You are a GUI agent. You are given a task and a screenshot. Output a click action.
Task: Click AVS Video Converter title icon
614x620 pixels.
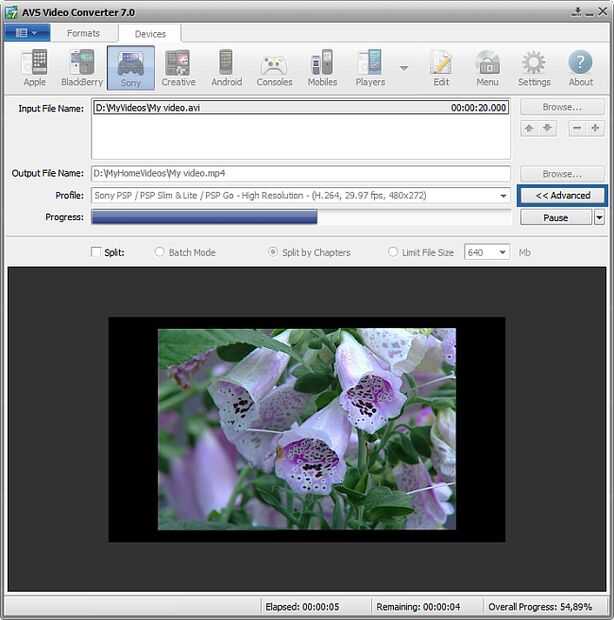(11, 12)
